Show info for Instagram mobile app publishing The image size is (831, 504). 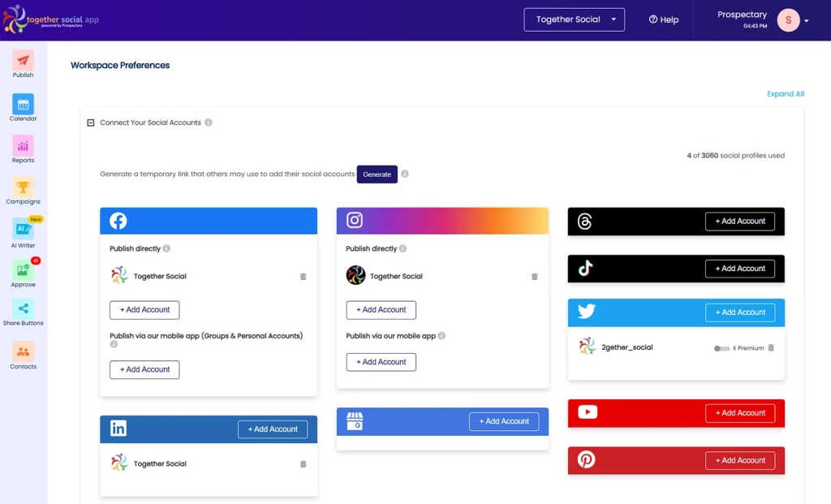441,335
